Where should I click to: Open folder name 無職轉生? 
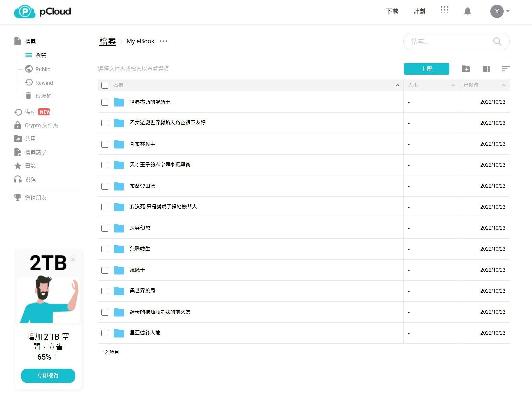140,249
